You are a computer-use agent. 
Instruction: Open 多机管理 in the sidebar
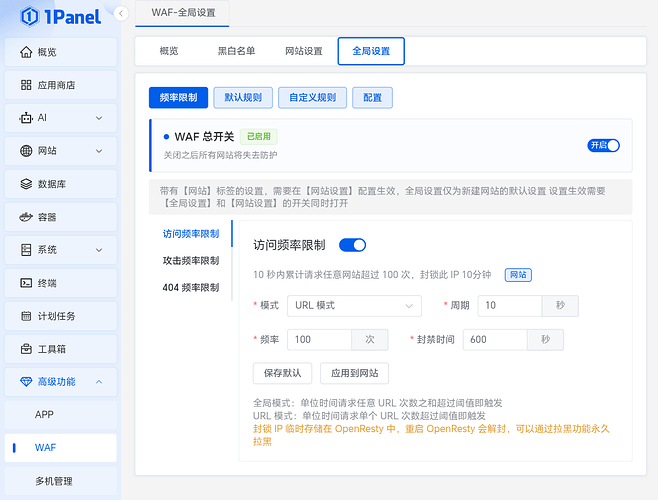61,481
